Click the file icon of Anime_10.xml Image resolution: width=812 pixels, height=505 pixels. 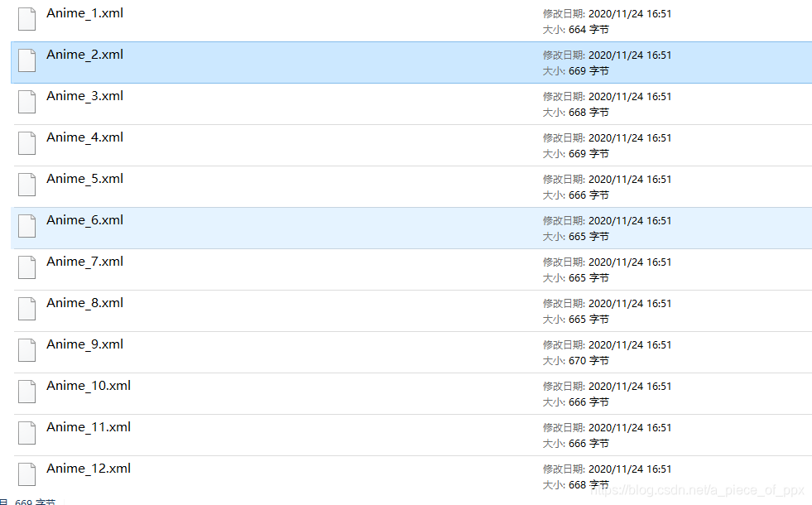tap(27, 392)
